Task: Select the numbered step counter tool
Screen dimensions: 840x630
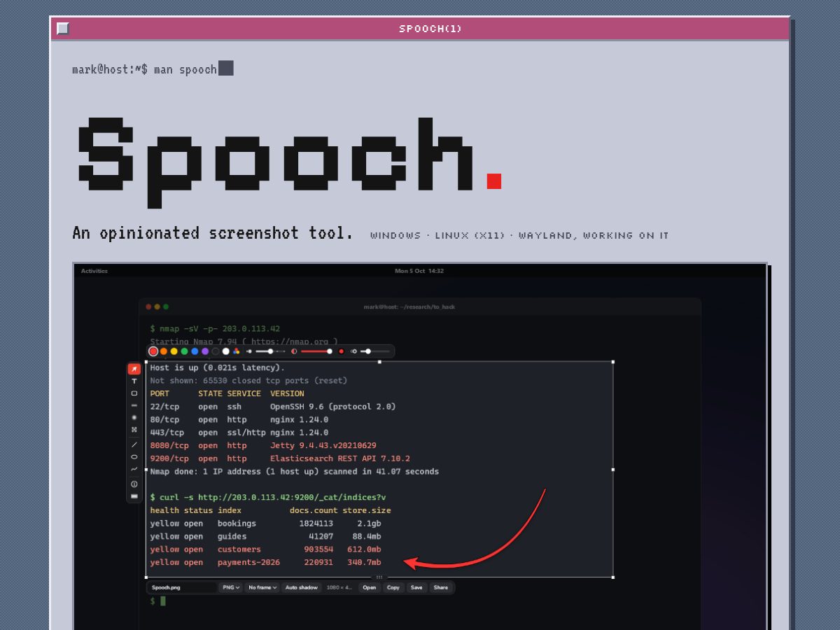Action: [x=134, y=484]
